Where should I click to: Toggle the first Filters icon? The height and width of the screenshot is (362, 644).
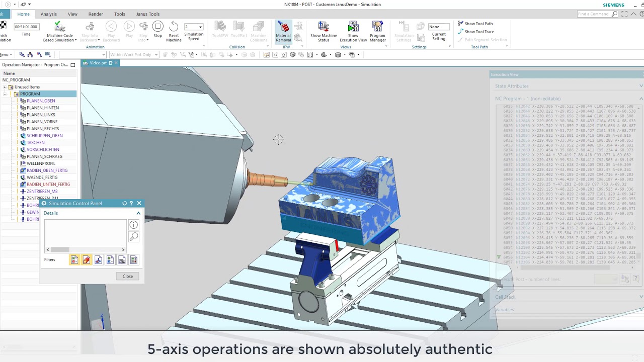click(x=74, y=260)
